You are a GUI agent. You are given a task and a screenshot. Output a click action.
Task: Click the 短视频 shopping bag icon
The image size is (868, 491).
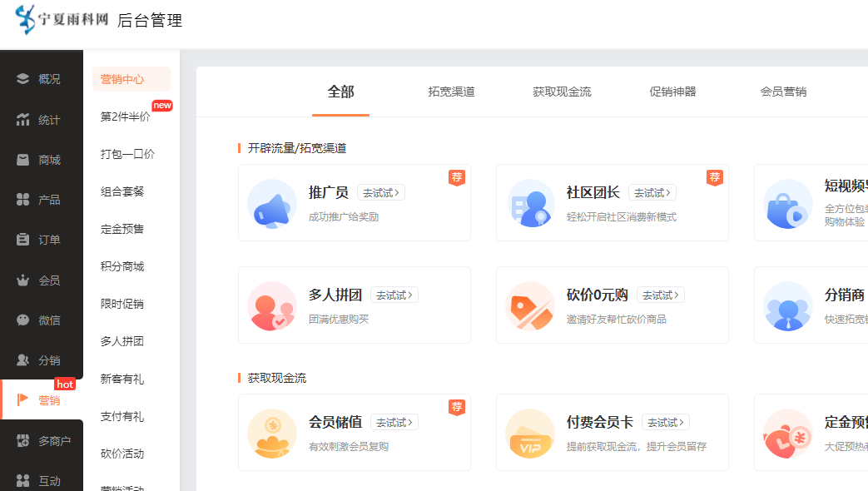(788, 203)
